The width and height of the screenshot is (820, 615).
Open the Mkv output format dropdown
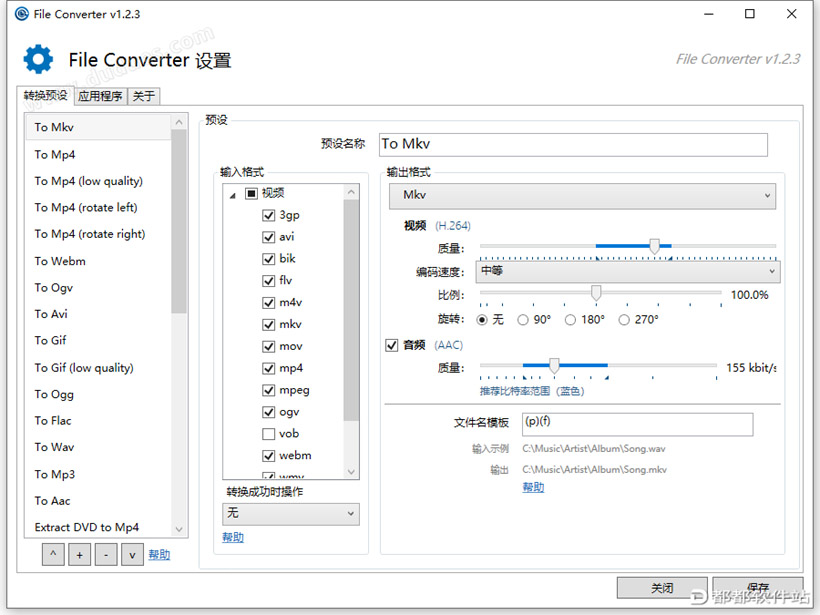[582, 196]
